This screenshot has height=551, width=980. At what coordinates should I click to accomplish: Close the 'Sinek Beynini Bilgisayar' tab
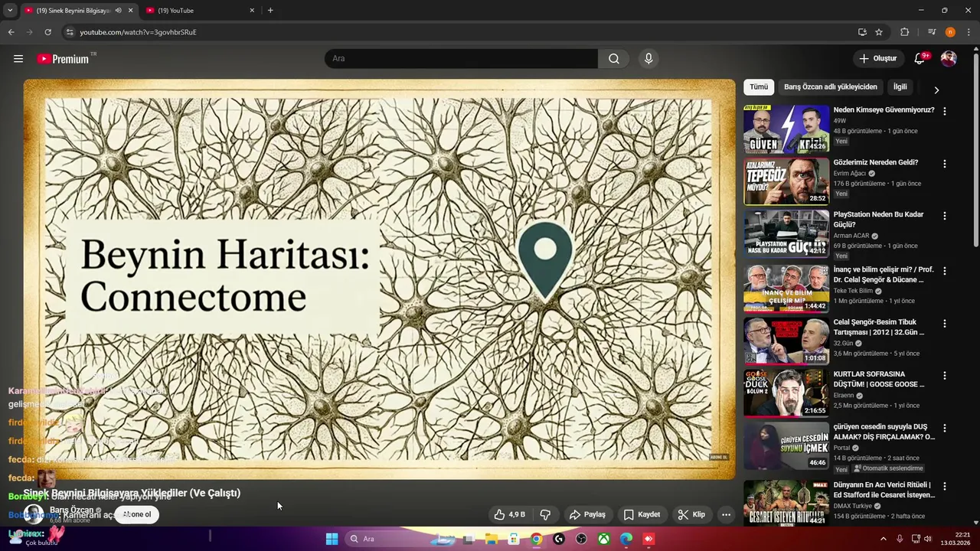pos(131,11)
